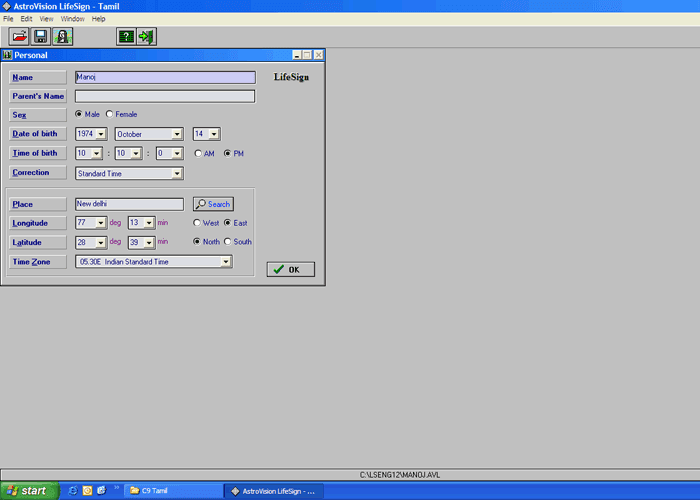Open birth year dropdown showing 1974

coord(101,134)
